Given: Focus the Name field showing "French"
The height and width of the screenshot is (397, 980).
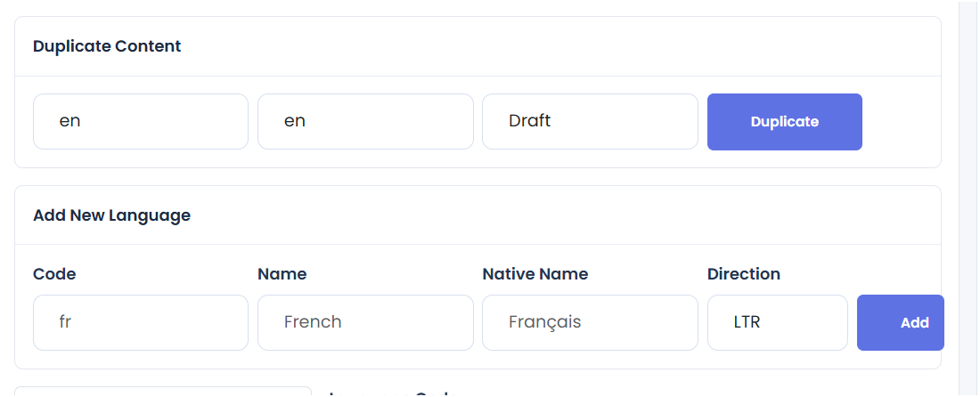Looking at the screenshot, I should point(365,323).
